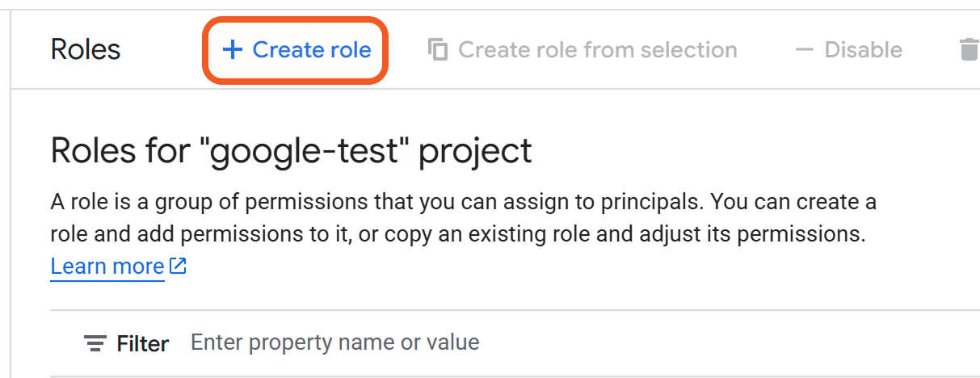980x378 pixels.
Task: Click the Roles page title
Action: point(86,50)
